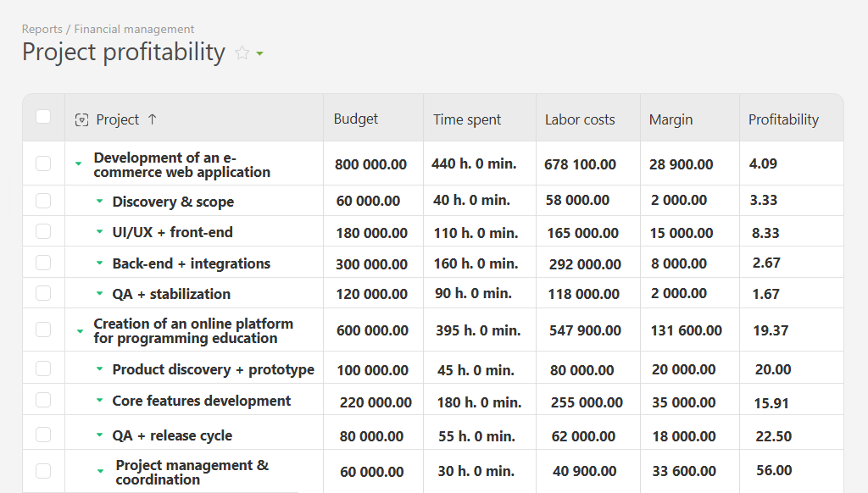Click the ascending sort arrow on Project column
Viewport: 868px width, 493px height.
point(152,119)
